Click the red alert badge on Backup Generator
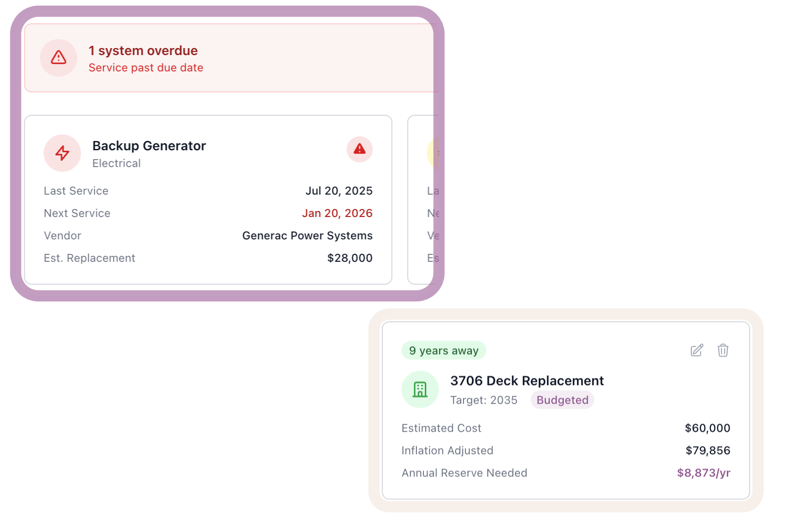Screen dimensions: 787x532 click(359, 149)
